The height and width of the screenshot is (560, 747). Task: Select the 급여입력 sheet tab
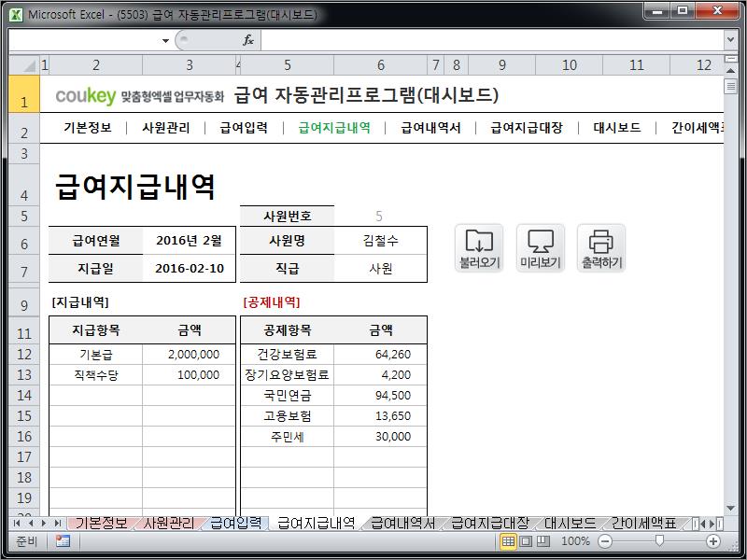(x=236, y=524)
